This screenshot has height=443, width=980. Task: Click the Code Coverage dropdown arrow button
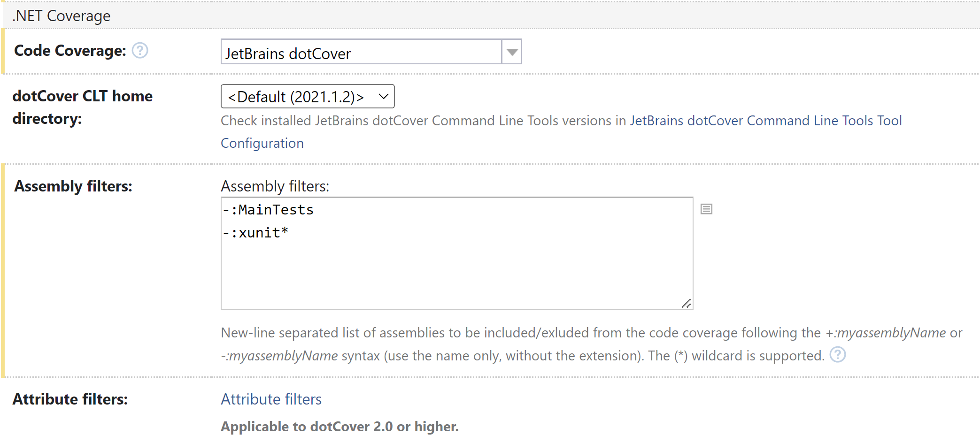[x=511, y=52]
